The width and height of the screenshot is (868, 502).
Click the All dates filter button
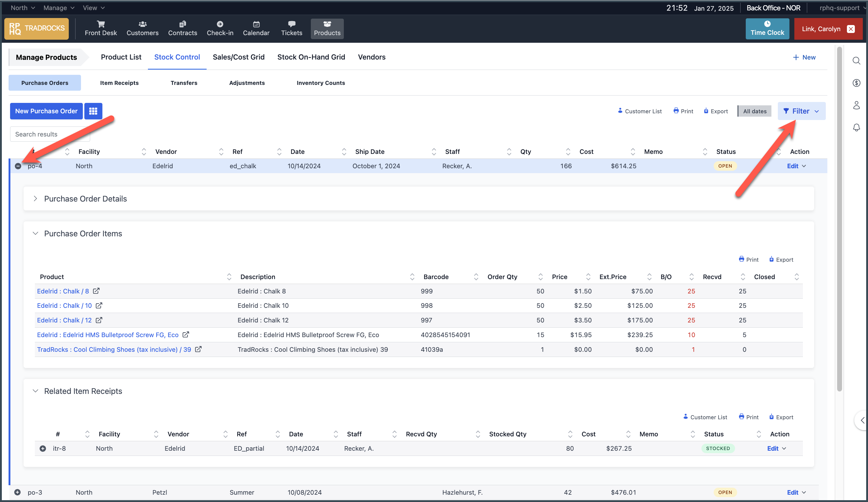pos(754,111)
